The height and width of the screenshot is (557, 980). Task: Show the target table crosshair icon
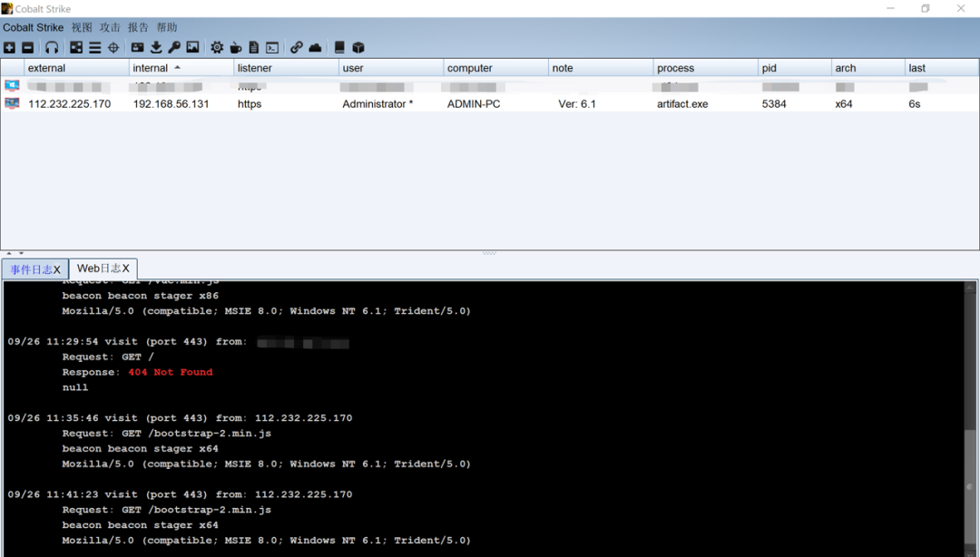[113, 47]
